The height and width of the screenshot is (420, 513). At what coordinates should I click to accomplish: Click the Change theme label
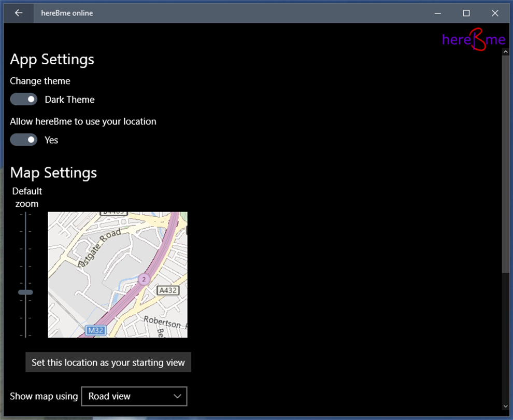click(40, 81)
